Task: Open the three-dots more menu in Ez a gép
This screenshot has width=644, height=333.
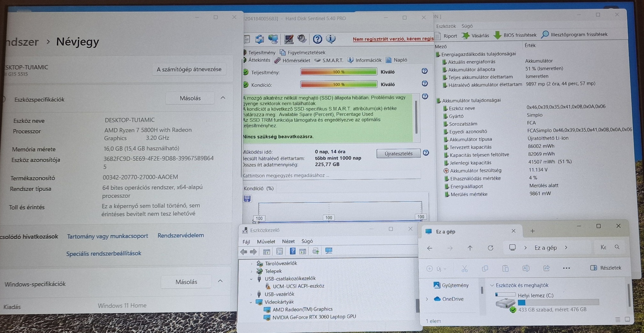Action: click(x=566, y=268)
